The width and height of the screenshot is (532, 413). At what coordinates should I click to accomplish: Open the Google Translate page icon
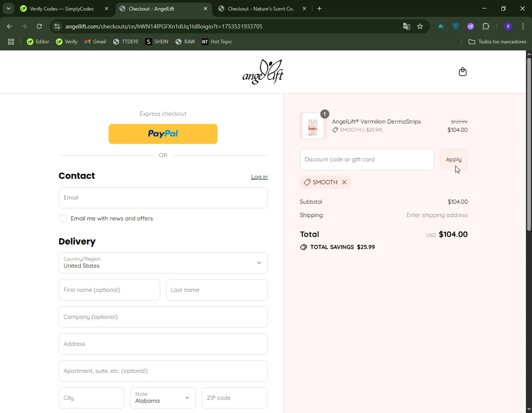(x=406, y=26)
